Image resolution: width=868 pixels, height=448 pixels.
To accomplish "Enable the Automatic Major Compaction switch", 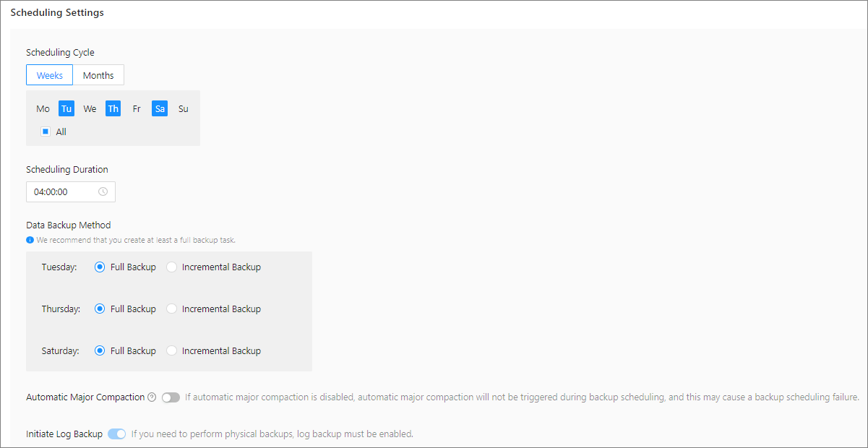I will pos(171,397).
